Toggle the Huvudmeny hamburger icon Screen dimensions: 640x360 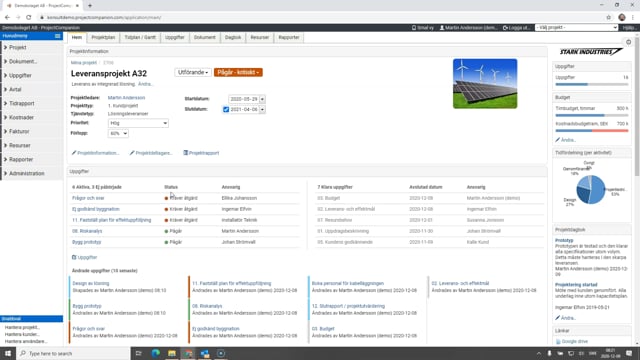point(58,36)
